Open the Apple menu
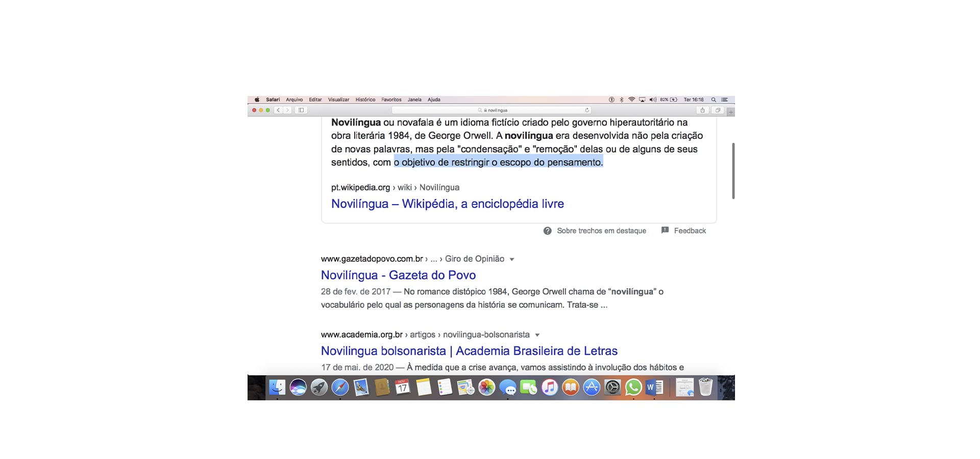This screenshot has height=459, width=980. pos(257,100)
